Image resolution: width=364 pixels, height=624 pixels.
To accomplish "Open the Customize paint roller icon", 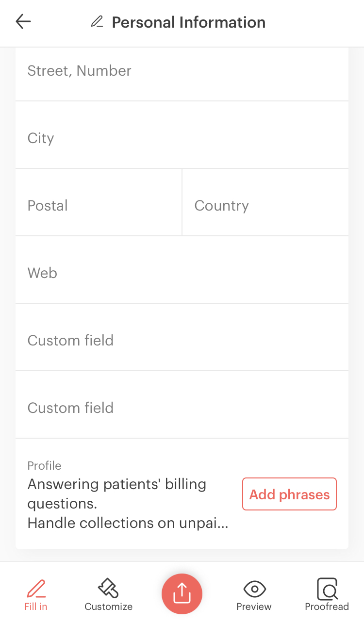I will 108,588.
